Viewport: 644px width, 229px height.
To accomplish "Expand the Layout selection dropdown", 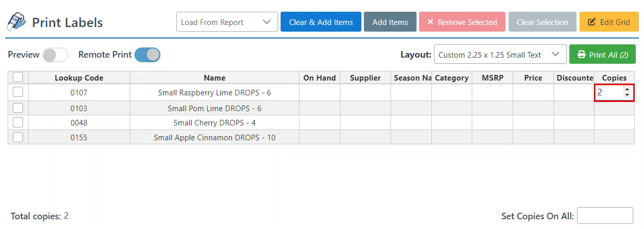I will [500, 55].
